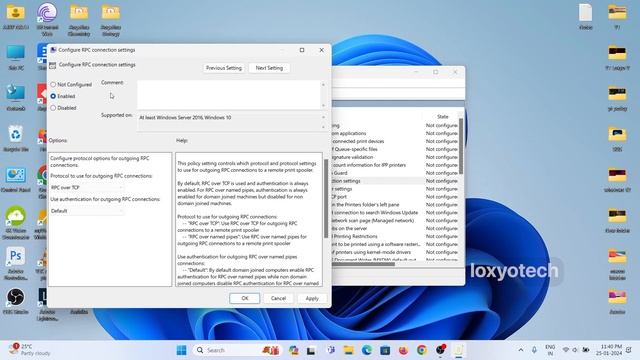The width and height of the screenshot is (640, 360).
Task: Select the 'signature validation' policy row
Action: (394, 157)
